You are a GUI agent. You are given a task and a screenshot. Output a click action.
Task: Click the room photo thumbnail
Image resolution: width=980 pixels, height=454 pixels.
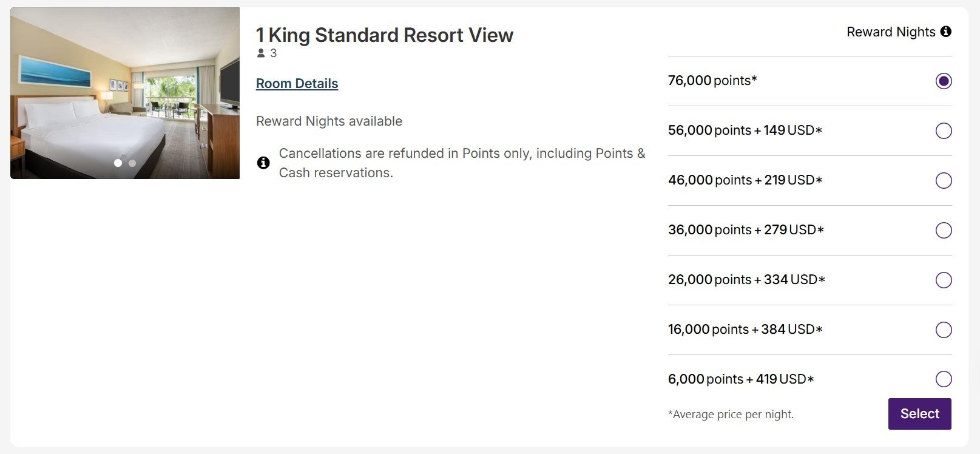click(x=124, y=92)
